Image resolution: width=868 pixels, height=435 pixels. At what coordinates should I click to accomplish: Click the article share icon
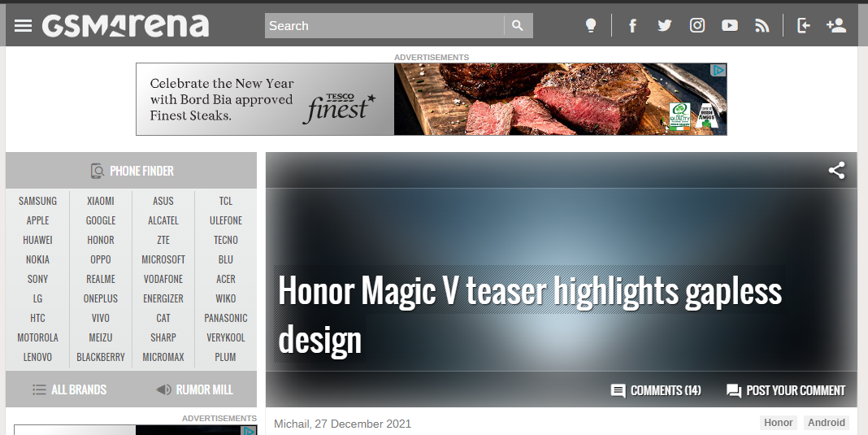click(x=836, y=170)
